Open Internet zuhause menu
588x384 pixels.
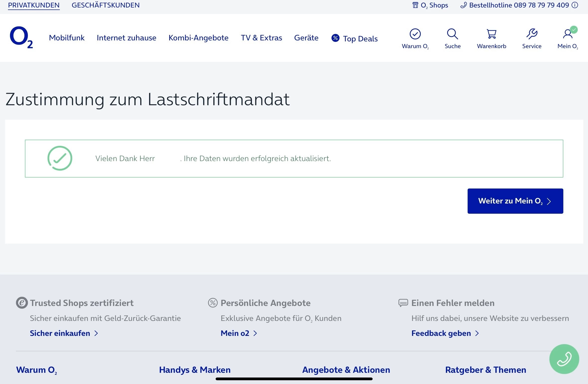point(126,38)
